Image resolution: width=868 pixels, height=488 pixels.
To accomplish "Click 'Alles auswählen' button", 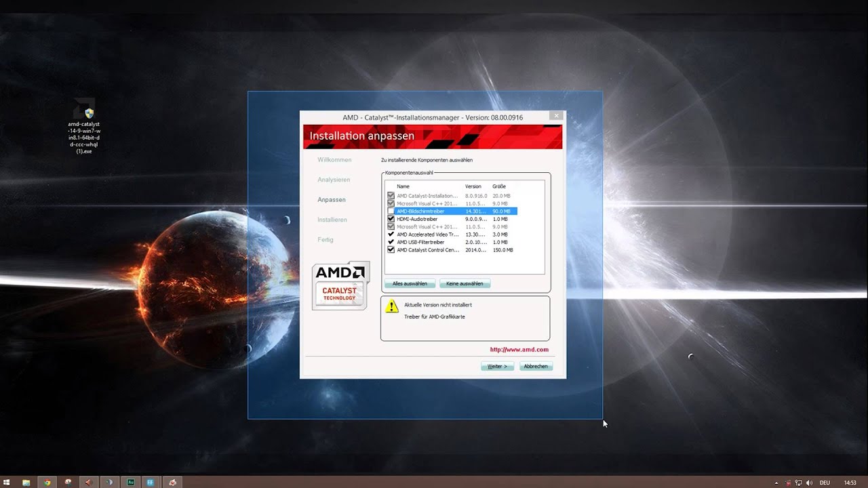I will click(x=410, y=283).
